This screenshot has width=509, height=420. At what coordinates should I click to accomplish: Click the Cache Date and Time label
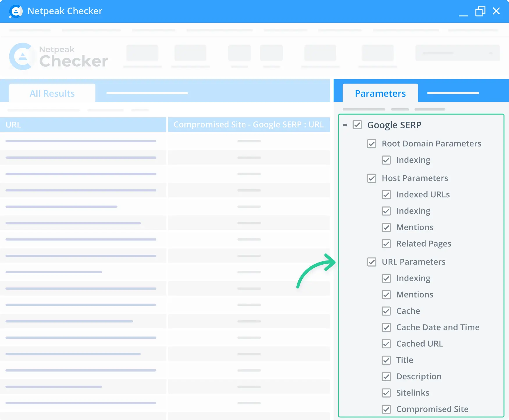pyautogui.click(x=438, y=327)
